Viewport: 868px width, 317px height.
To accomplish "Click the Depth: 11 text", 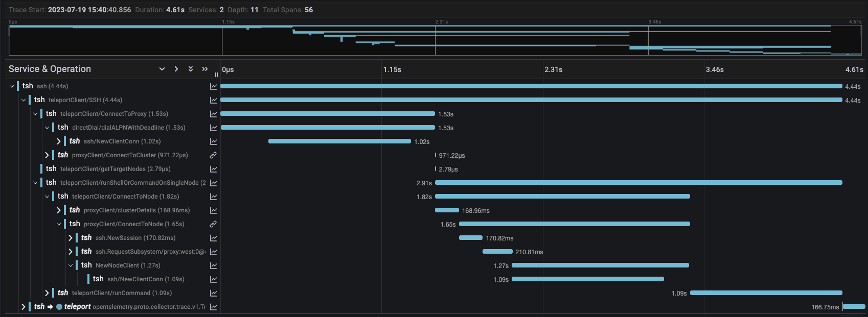I will 243,10.
